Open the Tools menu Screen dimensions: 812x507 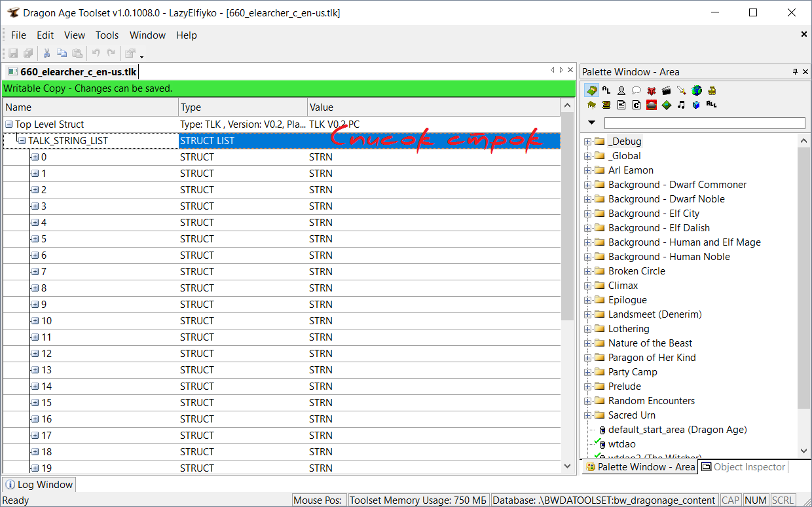click(107, 35)
